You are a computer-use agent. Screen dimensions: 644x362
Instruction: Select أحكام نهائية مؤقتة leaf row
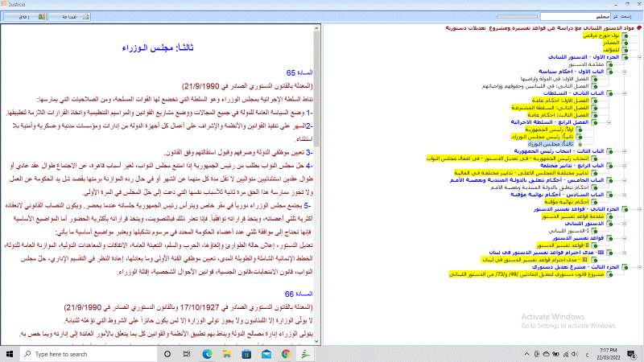(567, 202)
